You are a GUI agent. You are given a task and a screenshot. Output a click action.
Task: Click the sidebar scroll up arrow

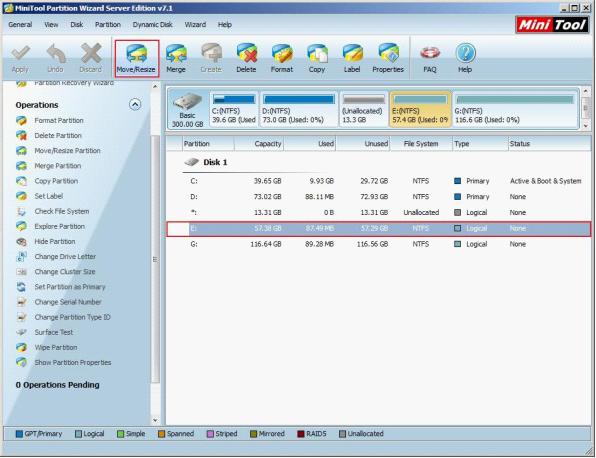click(x=155, y=87)
